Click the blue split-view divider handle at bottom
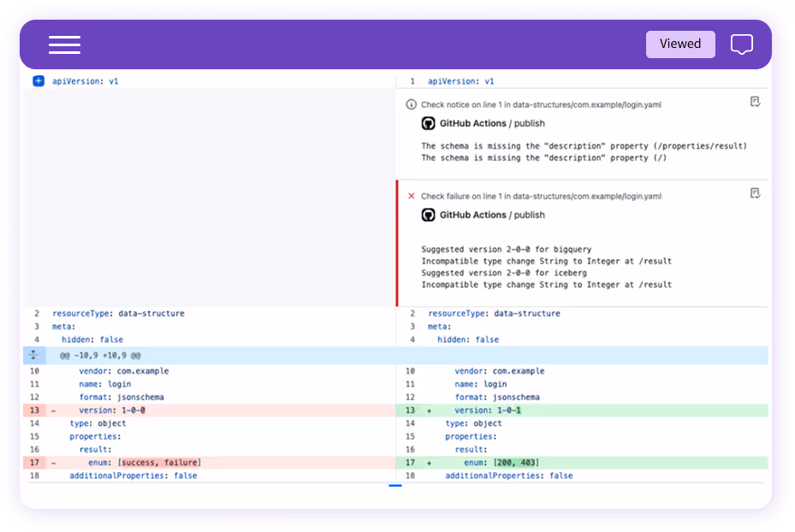Viewport: 795px width, 532px height. pyautogui.click(x=395, y=486)
